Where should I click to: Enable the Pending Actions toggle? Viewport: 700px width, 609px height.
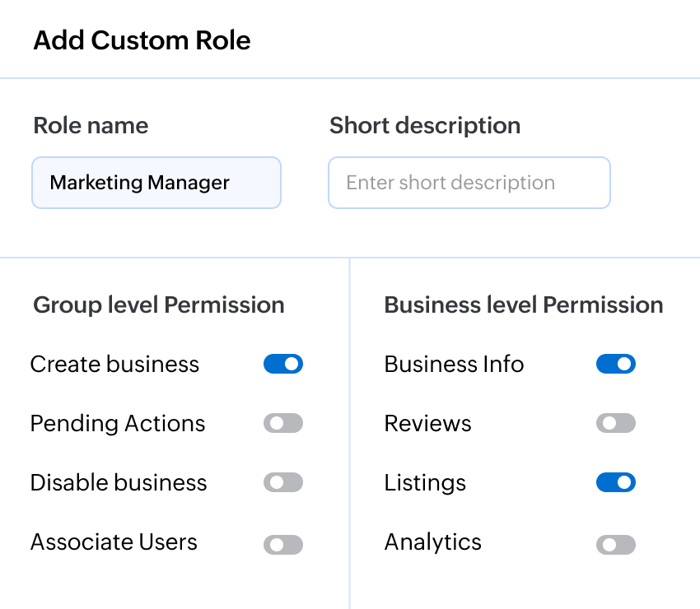(283, 423)
